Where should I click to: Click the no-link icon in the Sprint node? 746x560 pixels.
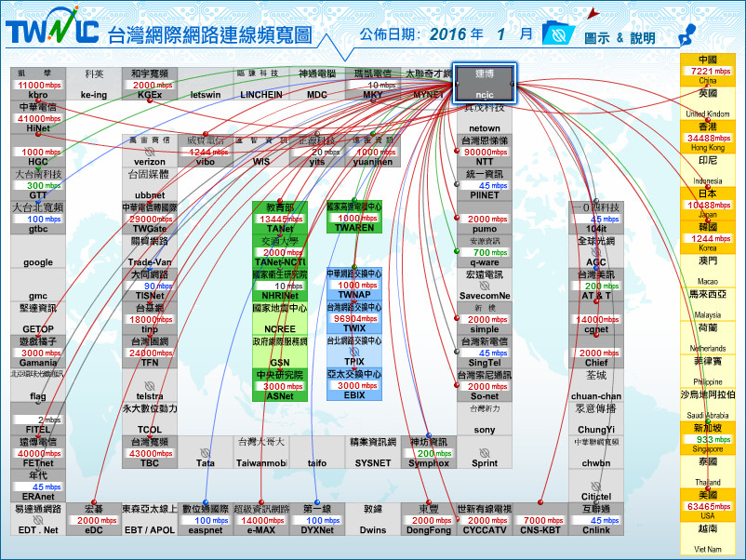click(x=484, y=451)
